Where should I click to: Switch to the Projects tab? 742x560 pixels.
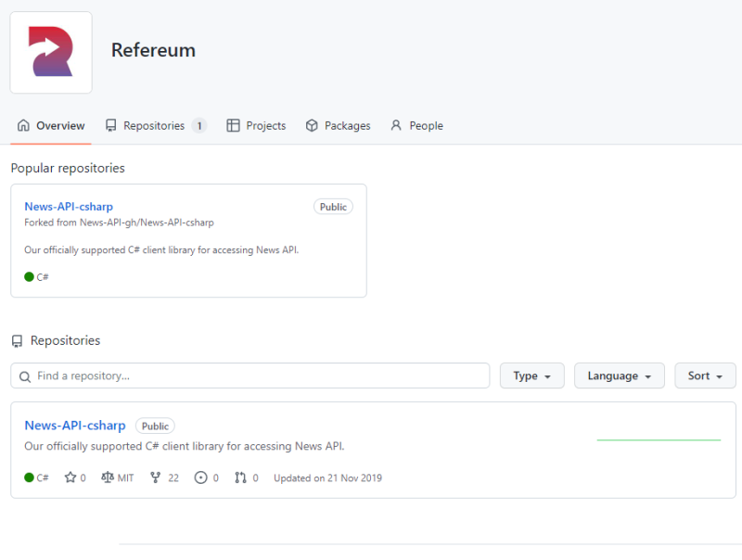pyautogui.click(x=256, y=126)
